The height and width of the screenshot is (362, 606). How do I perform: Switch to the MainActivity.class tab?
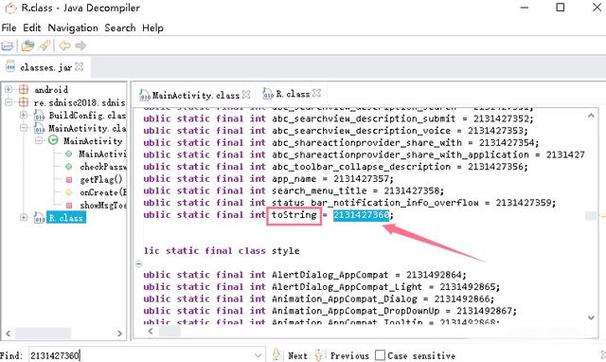tap(196, 95)
